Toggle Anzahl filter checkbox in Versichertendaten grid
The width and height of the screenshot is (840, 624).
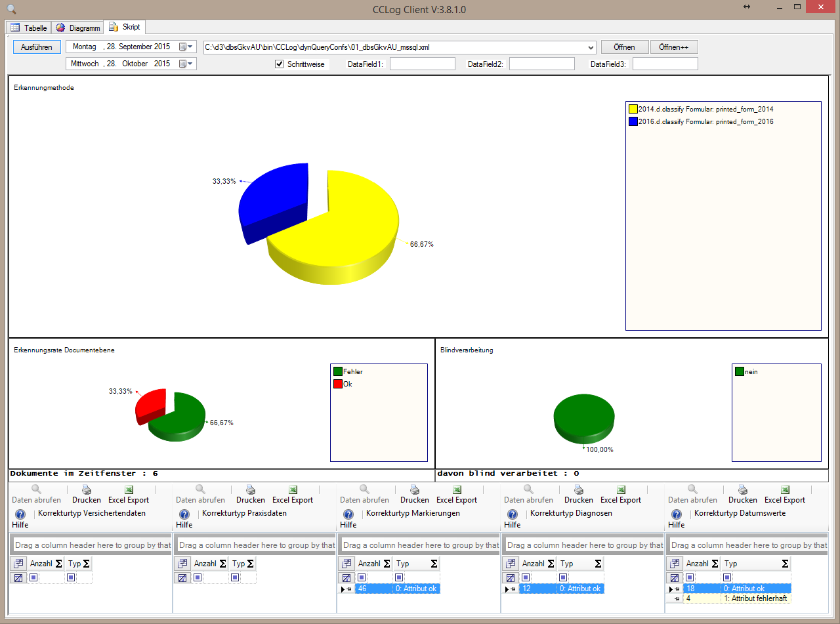coord(33,578)
